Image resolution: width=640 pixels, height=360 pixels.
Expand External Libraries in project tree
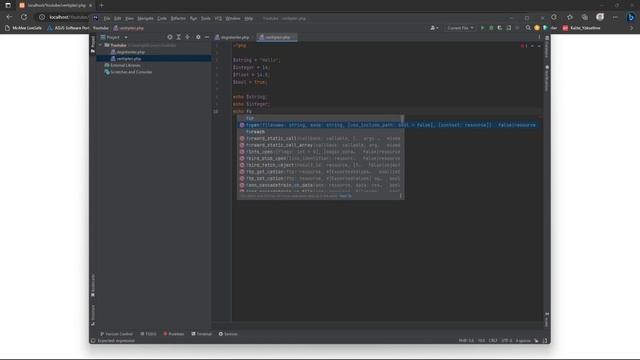122,65
